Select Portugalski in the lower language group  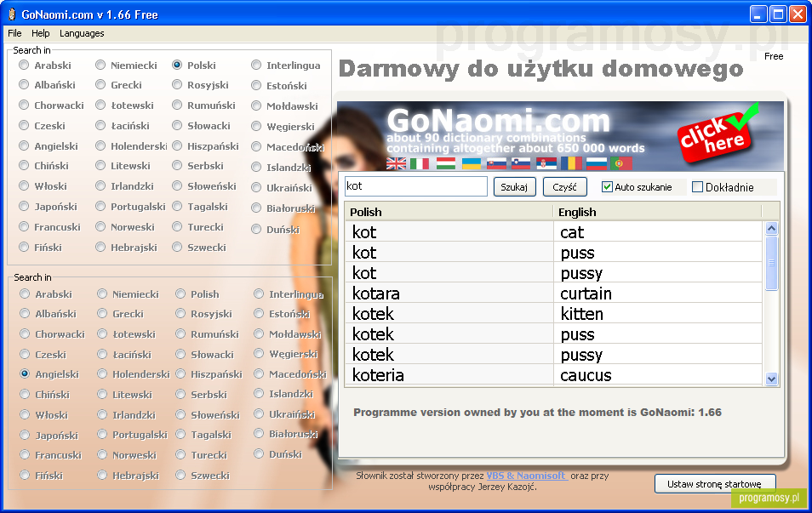tap(102, 435)
